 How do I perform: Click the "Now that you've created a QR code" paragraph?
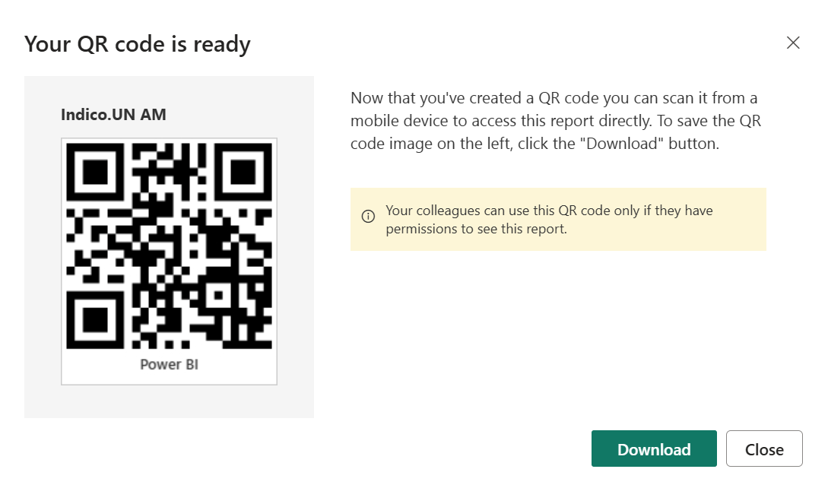556,120
